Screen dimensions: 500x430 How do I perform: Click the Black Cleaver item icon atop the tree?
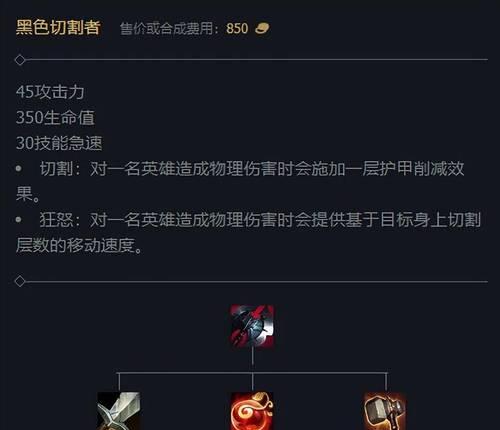pyautogui.click(x=252, y=326)
